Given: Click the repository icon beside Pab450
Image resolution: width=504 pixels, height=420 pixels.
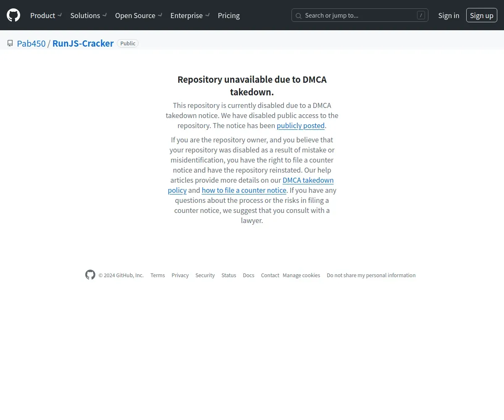Looking at the screenshot, I should [x=10, y=43].
